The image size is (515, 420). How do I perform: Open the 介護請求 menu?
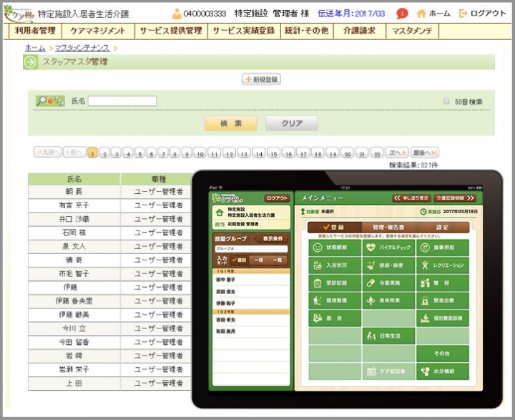coord(359,31)
